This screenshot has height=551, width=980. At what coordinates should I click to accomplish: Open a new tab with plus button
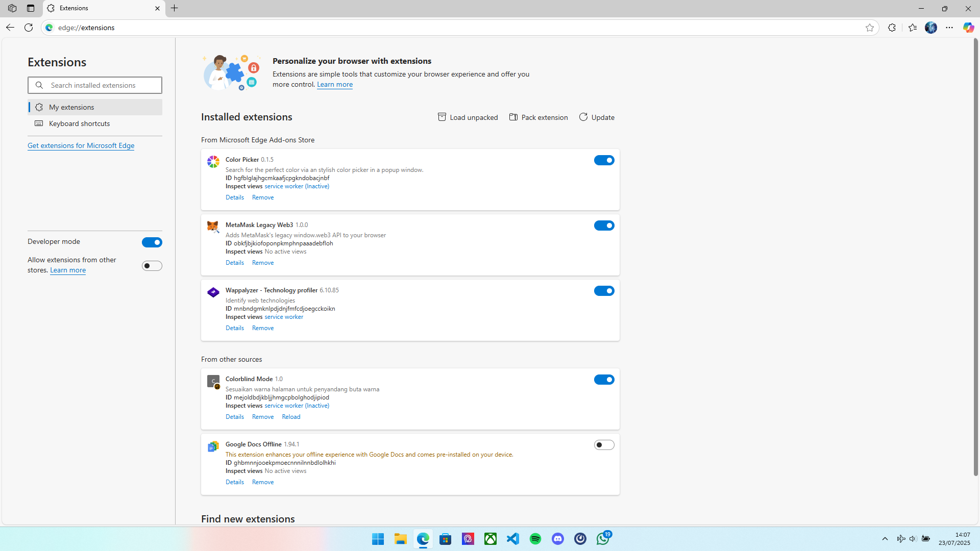pyautogui.click(x=175, y=8)
